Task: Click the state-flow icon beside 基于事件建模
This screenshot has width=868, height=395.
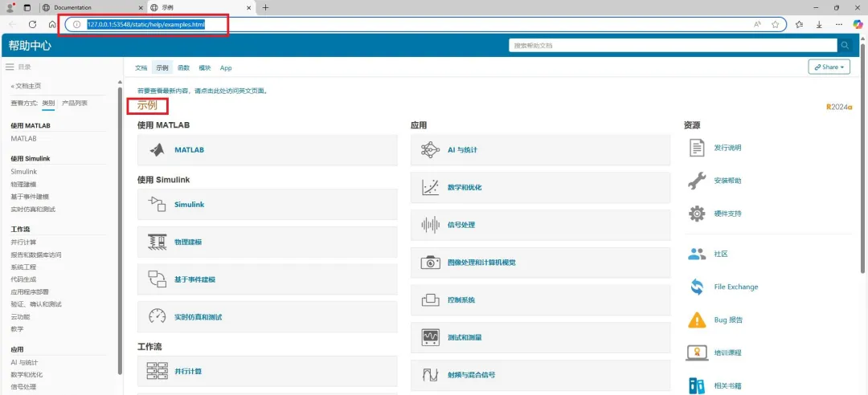Action: (158, 279)
